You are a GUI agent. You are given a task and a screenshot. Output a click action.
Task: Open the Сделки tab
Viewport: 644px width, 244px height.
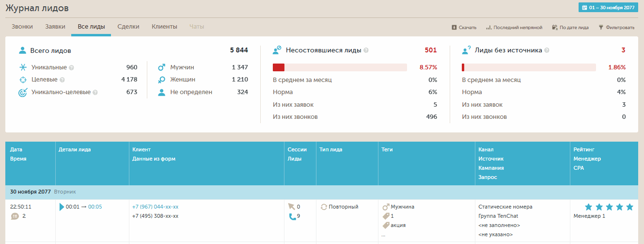coord(128,26)
